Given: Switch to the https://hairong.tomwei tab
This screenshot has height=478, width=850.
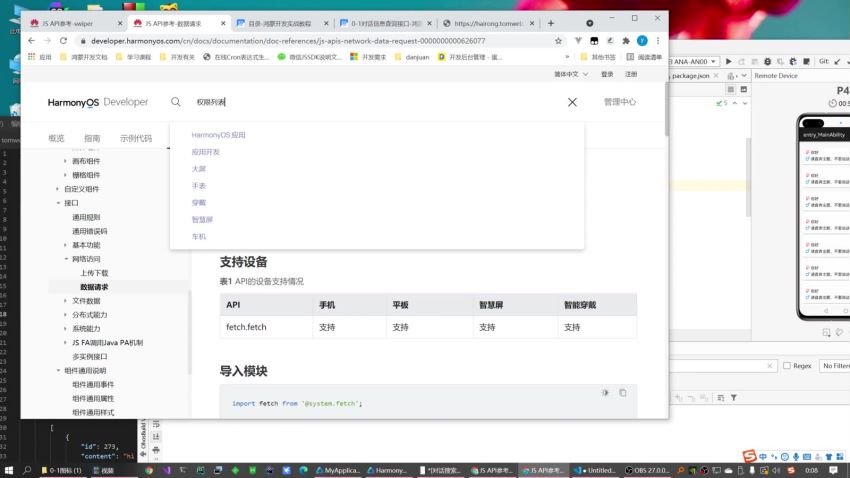Looking at the screenshot, I should (x=487, y=23).
